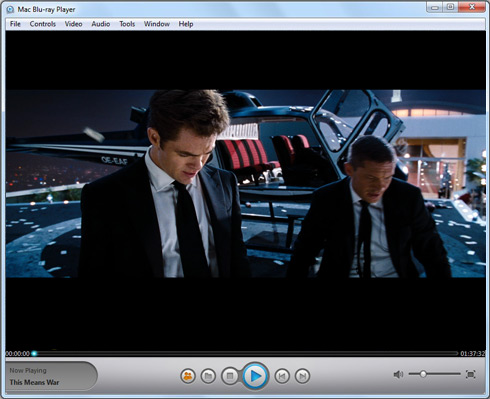This screenshot has width=490, height=399.
Task: Click the progress bar playhead
Action: (34, 353)
